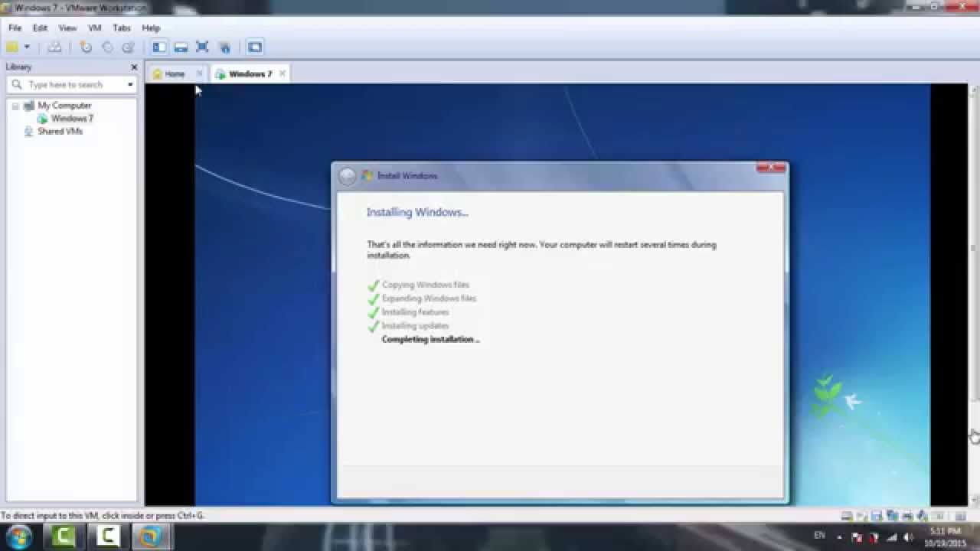Image resolution: width=980 pixels, height=551 pixels.
Task: Click the status bar input hint text
Action: click(102, 516)
